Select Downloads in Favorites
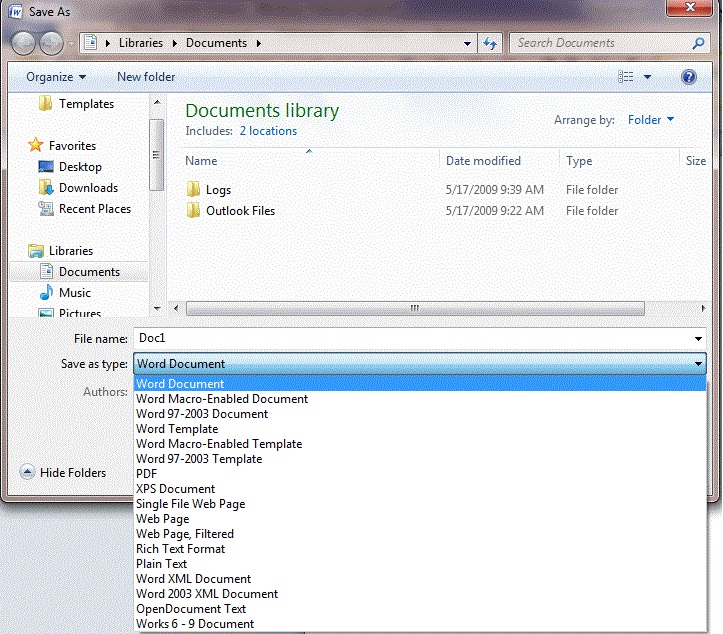723x634 pixels. [78, 188]
